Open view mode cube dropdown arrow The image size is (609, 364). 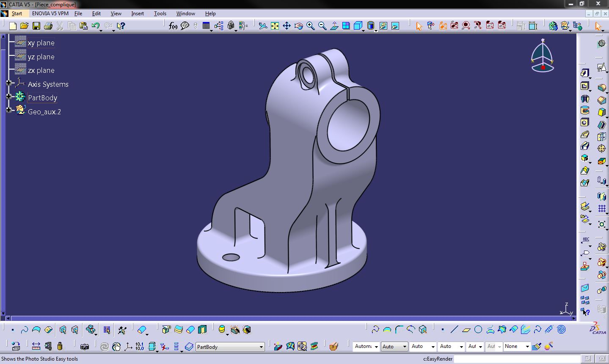pyautogui.click(x=364, y=30)
